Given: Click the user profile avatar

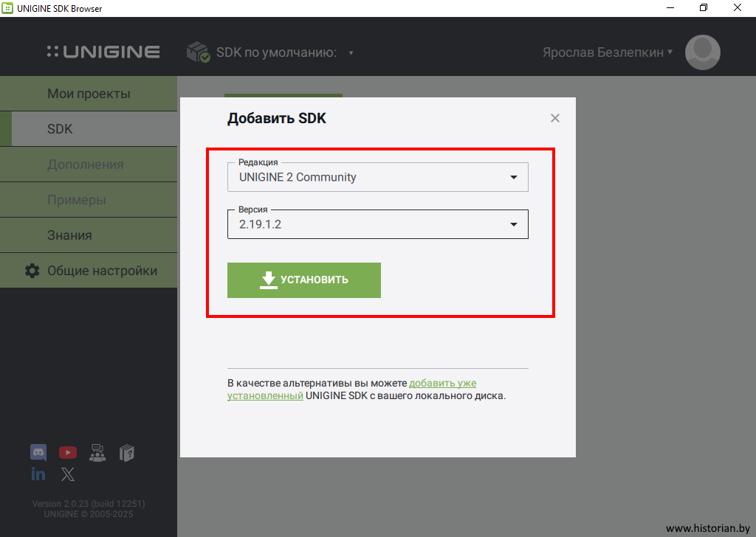Looking at the screenshot, I should (x=702, y=52).
